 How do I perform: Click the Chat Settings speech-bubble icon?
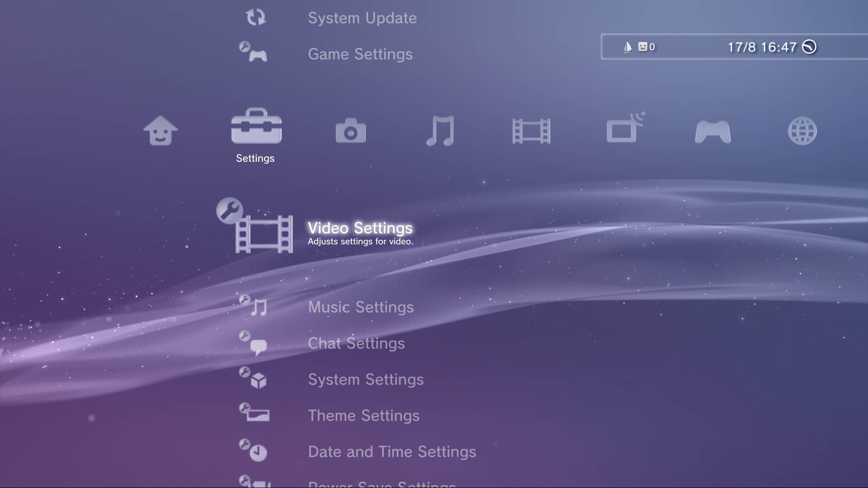point(253,343)
